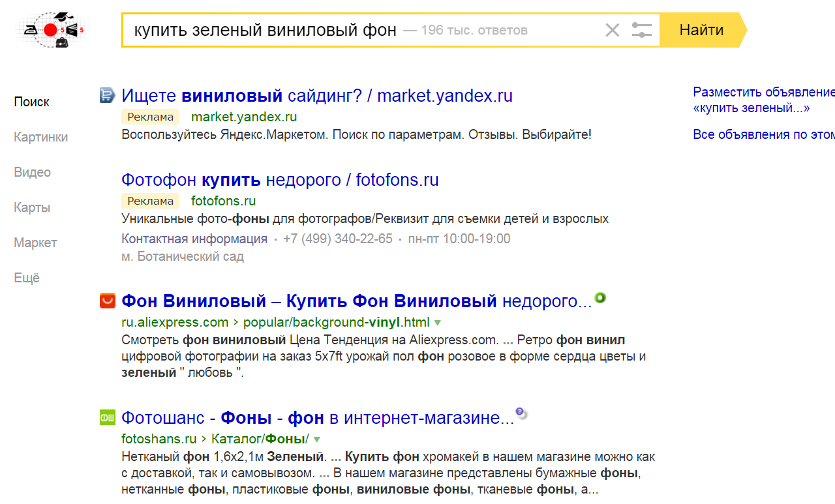The width and height of the screenshot is (835, 504).
Task: Click the Найти search button
Action: coord(701,30)
